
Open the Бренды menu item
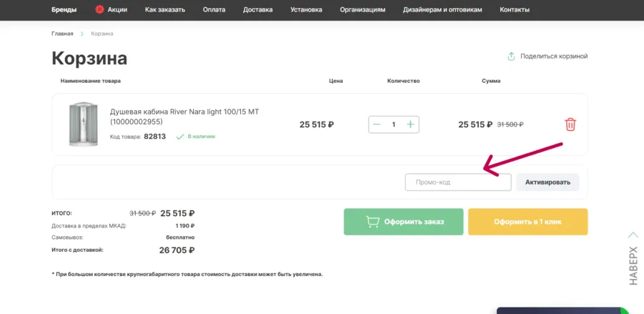click(64, 9)
